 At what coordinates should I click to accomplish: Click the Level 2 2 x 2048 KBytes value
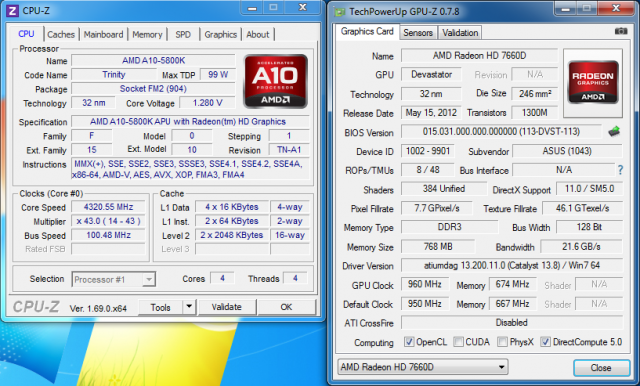[232, 235]
